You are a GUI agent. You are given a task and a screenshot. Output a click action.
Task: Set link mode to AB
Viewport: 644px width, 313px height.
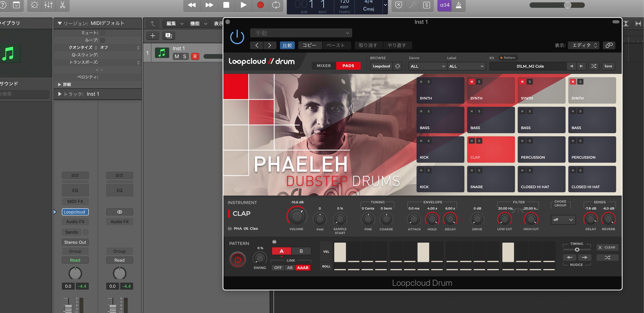290,268
